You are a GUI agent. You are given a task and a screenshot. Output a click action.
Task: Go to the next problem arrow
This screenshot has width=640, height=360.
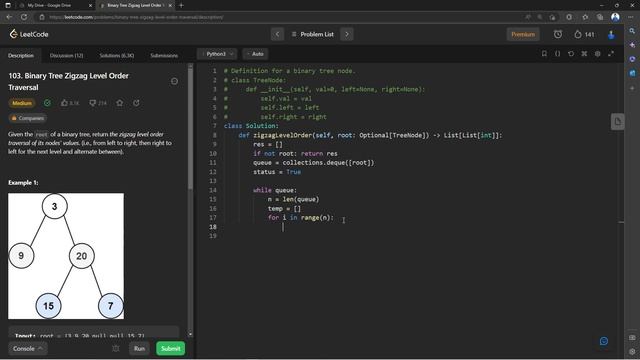pyautogui.click(x=347, y=34)
